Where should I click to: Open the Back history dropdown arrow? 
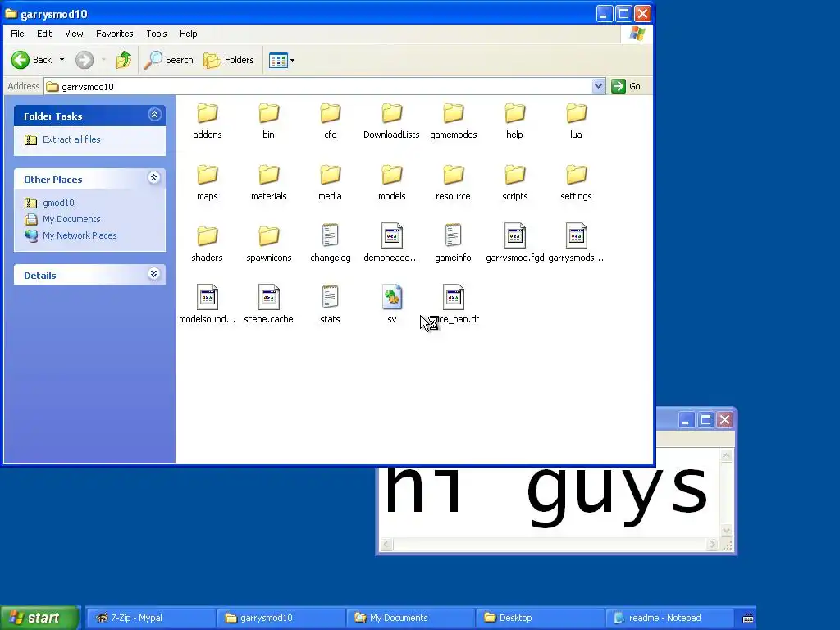pyautogui.click(x=62, y=60)
